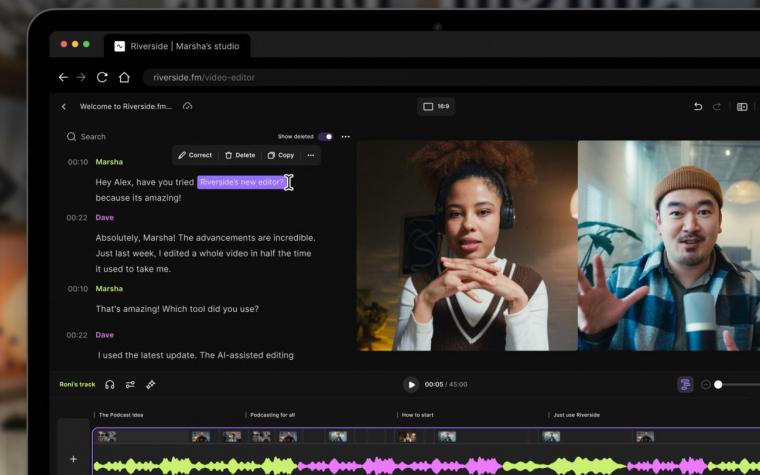Go forward in the browser
This screenshot has width=760, height=475.
[81, 77]
